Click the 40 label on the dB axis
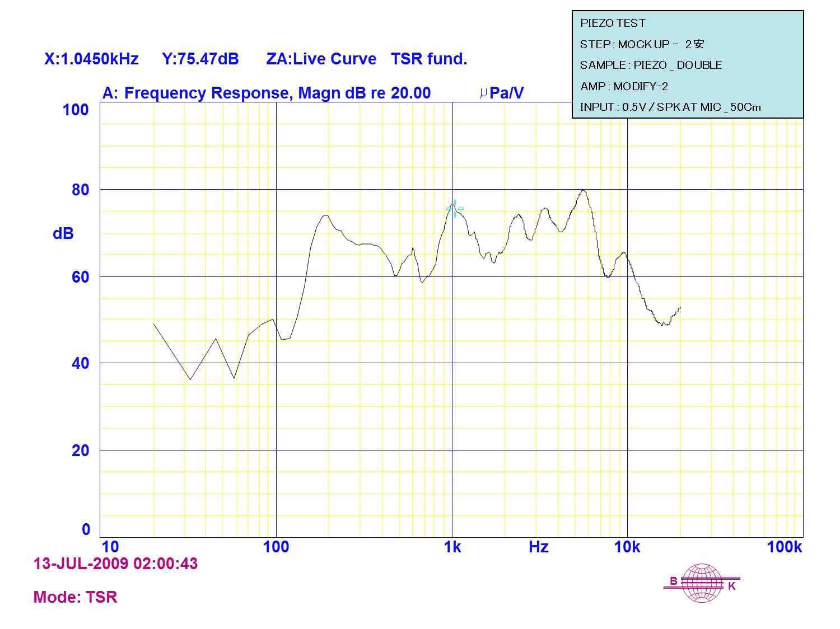 (80, 364)
